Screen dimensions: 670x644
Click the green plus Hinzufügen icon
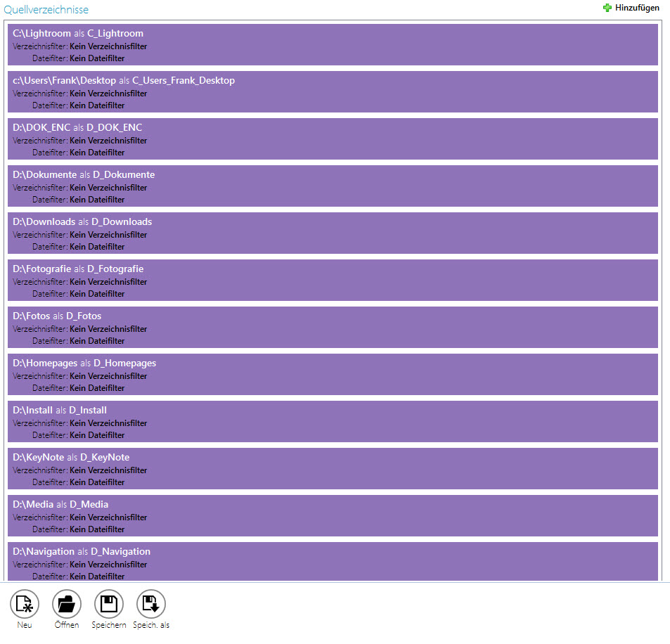(607, 8)
